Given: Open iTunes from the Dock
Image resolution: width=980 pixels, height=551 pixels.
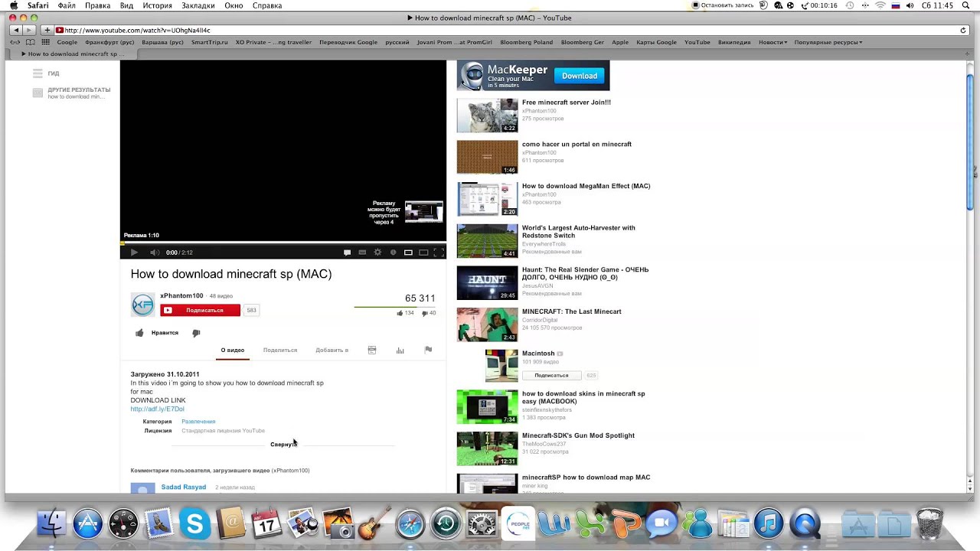Looking at the screenshot, I should tap(769, 524).
